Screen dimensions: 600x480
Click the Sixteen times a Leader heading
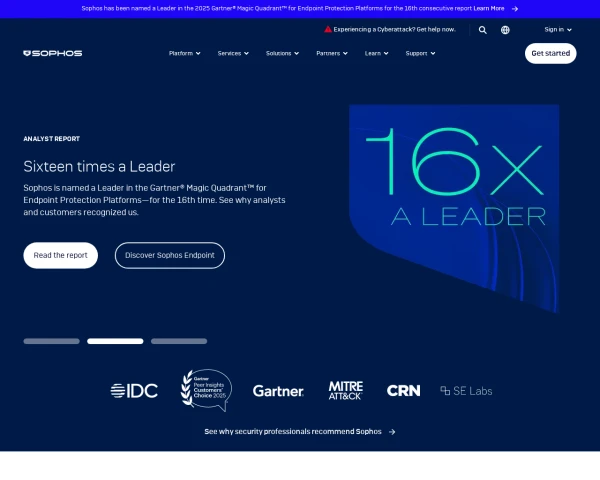(99, 167)
